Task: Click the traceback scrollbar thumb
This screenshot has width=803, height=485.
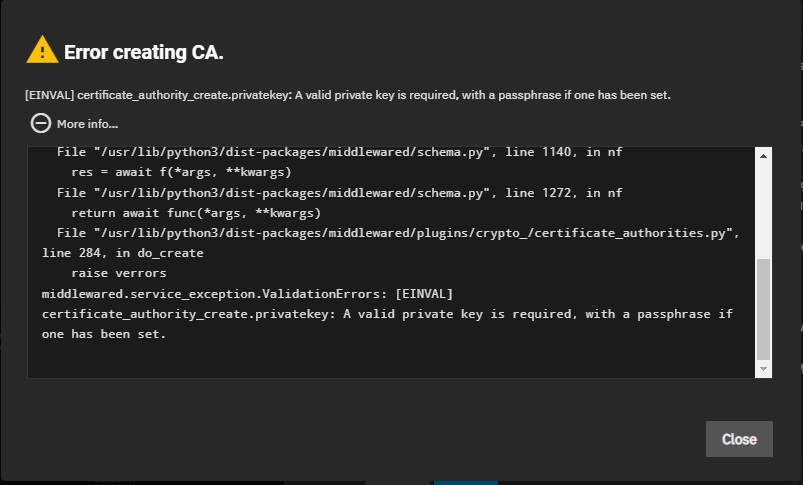Action: (x=764, y=308)
